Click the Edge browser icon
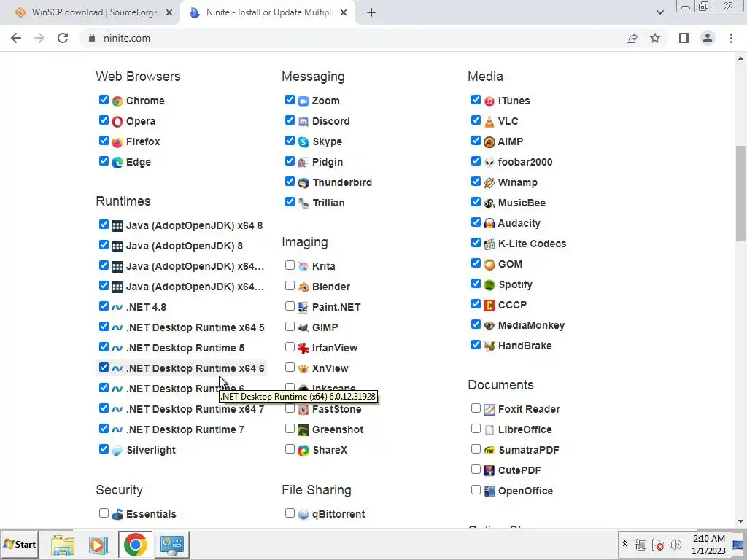The width and height of the screenshot is (747, 560). pyautogui.click(x=117, y=163)
